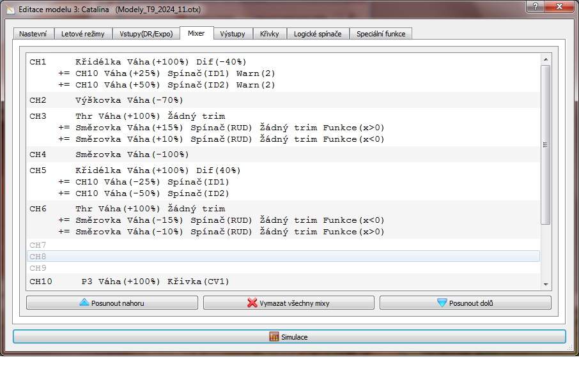The image size is (579, 392).
Task: Click the mixer list scrollbar up arrow
Action: (545, 59)
